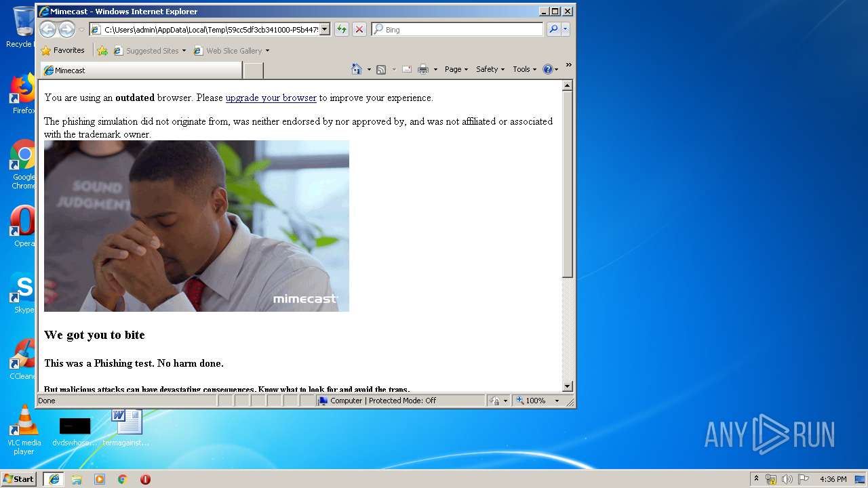This screenshot has width=868, height=488.
Task: Stop loading with the red X icon
Action: (359, 29)
